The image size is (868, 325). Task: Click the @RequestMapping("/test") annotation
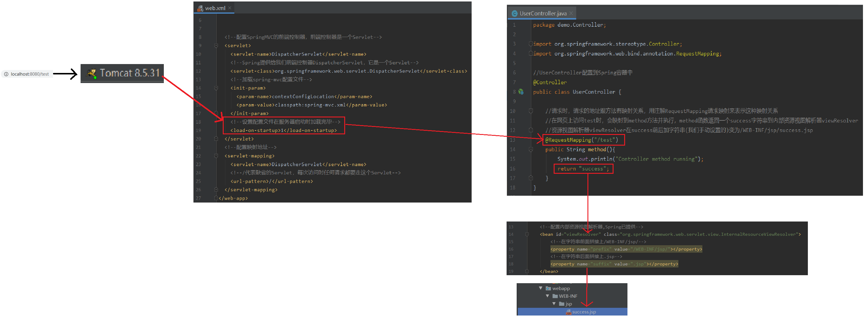[x=582, y=140]
